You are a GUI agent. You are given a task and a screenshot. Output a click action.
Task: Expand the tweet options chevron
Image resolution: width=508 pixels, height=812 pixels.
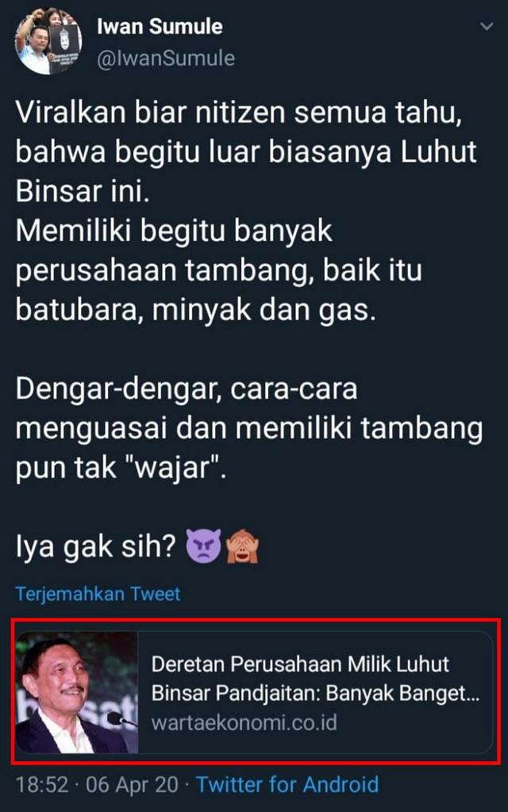coord(487,26)
